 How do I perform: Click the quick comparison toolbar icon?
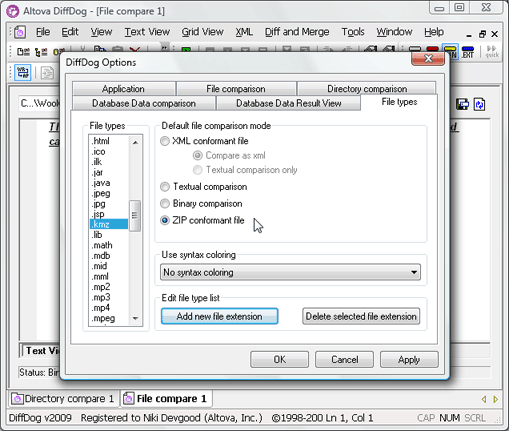(x=492, y=52)
